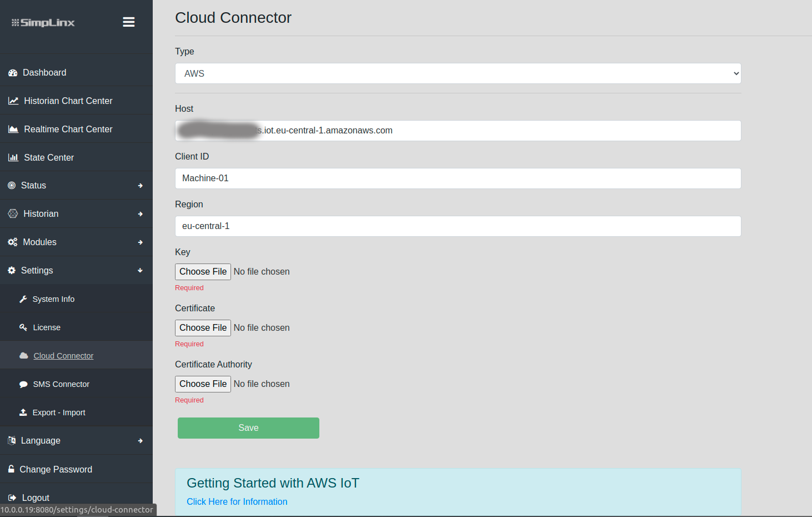
Task: Click the Logout exit icon
Action: coord(12,498)
